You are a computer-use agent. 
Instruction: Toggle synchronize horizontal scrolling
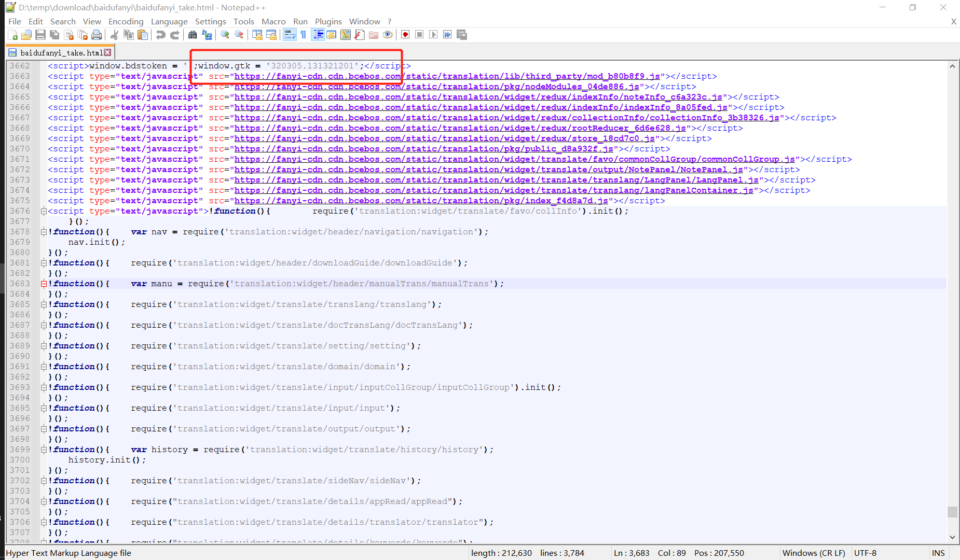pos(271,35)
